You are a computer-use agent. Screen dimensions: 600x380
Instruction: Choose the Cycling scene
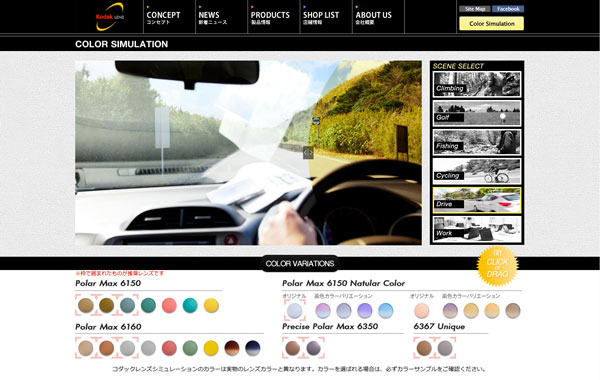(x=477, y=171)
